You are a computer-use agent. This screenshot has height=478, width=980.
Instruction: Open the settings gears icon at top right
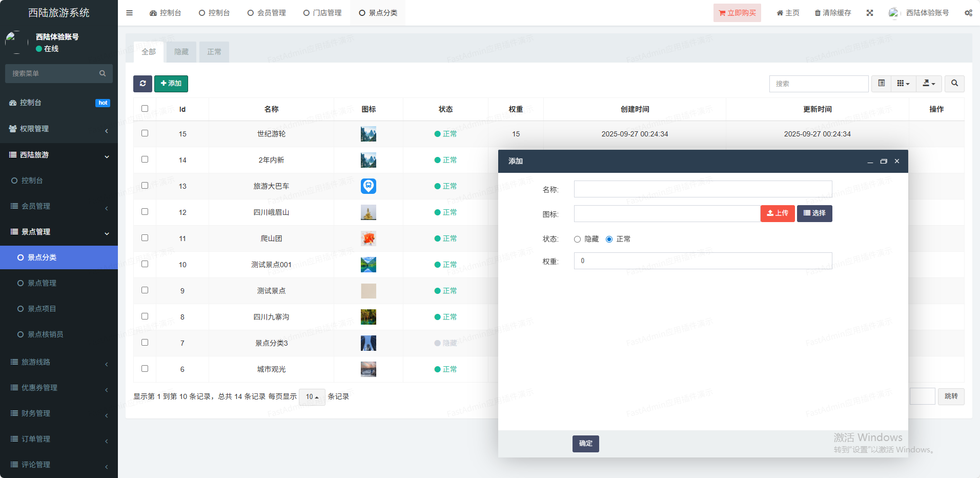tap(968, 13)
